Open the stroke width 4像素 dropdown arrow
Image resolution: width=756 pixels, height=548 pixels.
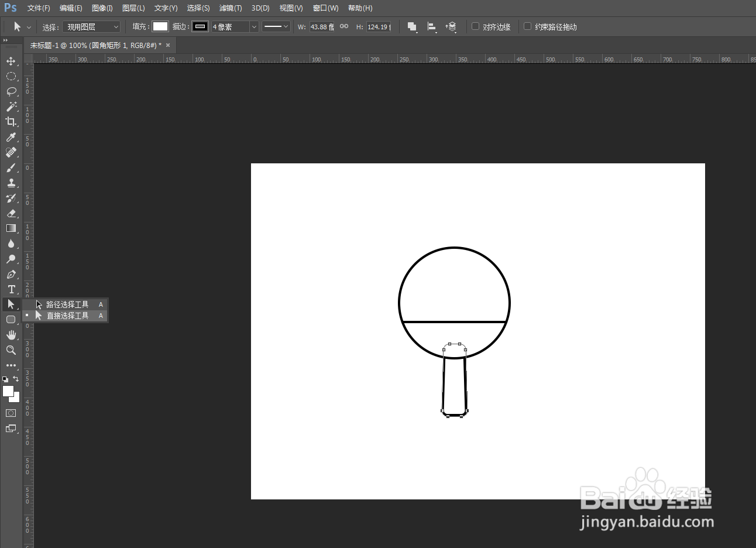pos(254,27)
